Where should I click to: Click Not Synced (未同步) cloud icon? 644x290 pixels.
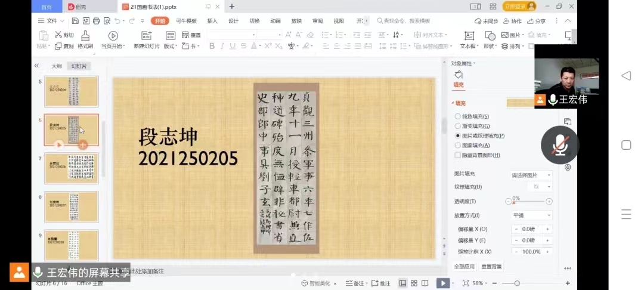point(478,21)
